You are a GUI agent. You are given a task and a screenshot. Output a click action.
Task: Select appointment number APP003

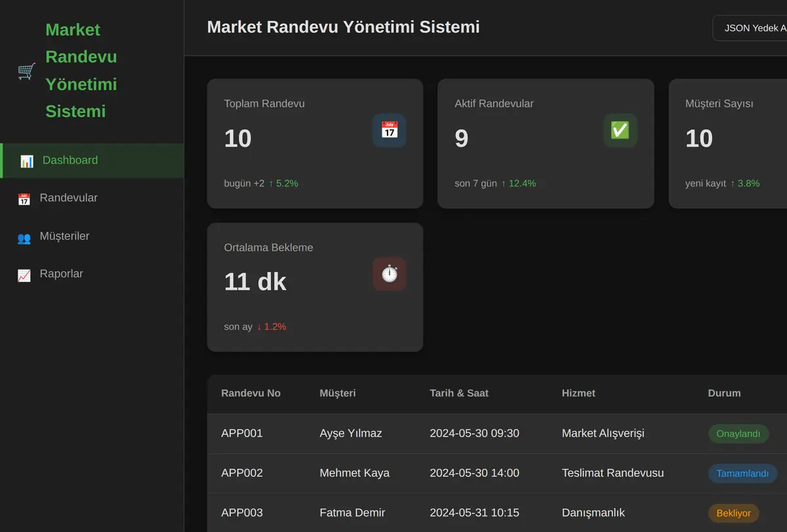click(x=242, y=512)
